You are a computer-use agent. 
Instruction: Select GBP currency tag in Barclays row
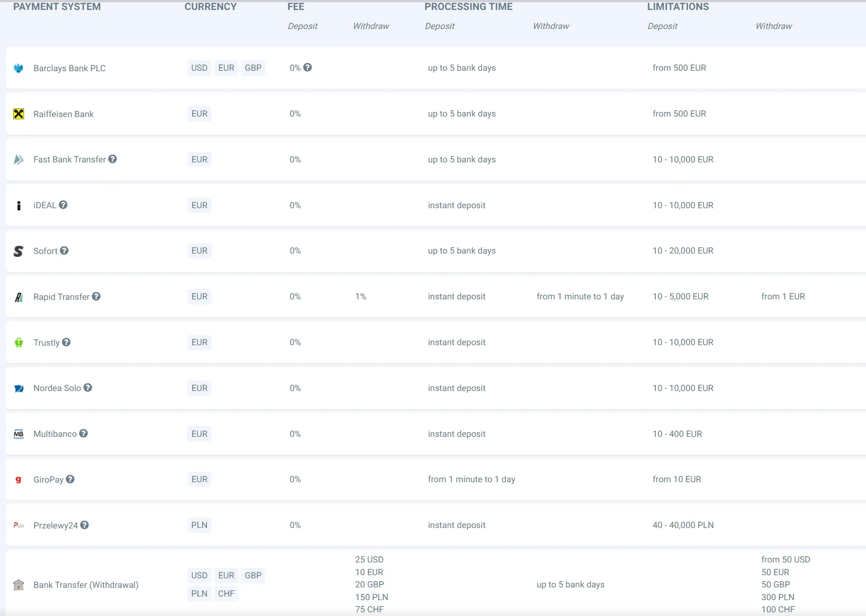pyautogui.click(x=253, y=68)
